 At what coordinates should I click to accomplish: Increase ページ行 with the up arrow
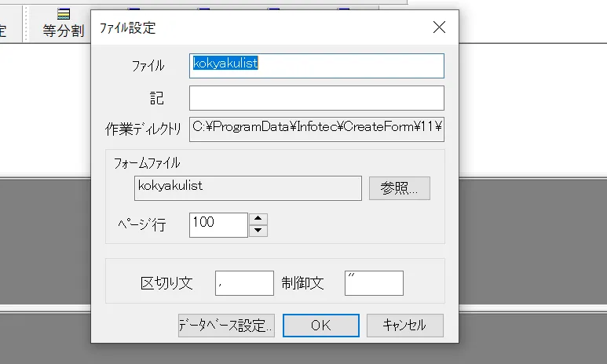tap(258, 219)
